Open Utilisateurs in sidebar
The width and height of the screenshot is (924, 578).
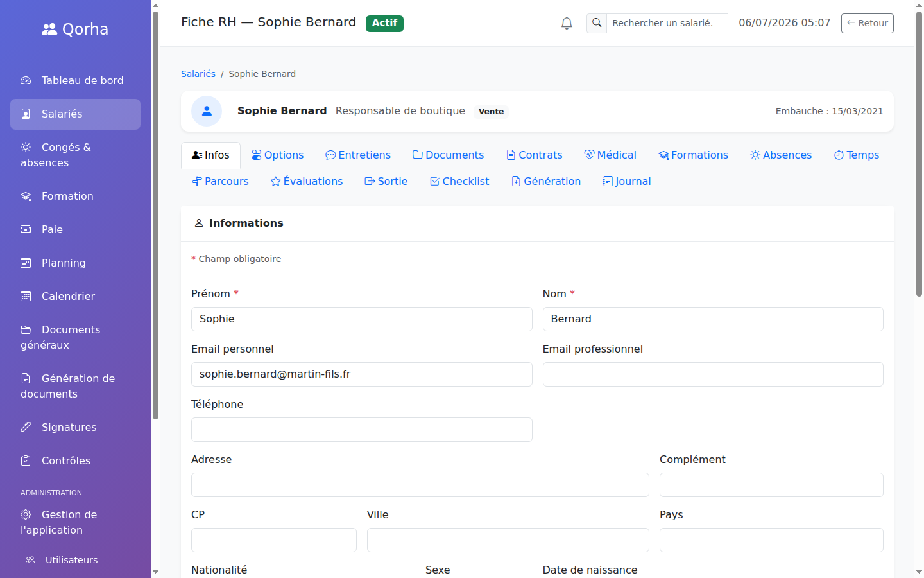(75, 560)
